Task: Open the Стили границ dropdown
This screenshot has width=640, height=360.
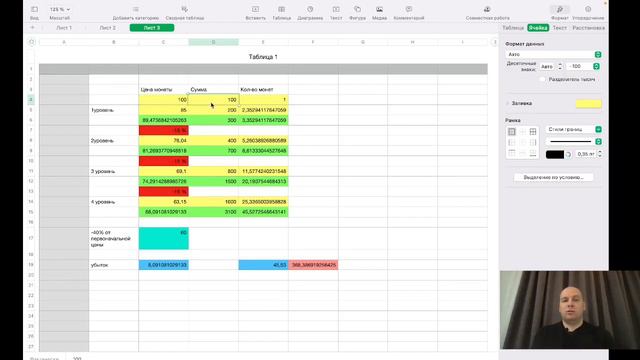Action: 573,129
